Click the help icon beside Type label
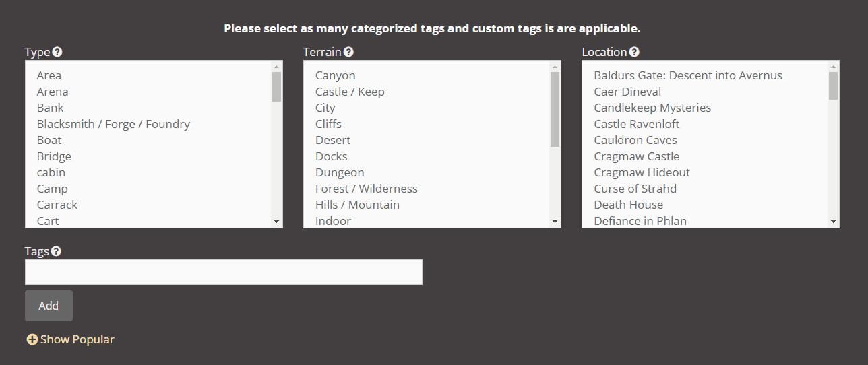This screenshot has width=868, height=365. click(x=57, y=52)
